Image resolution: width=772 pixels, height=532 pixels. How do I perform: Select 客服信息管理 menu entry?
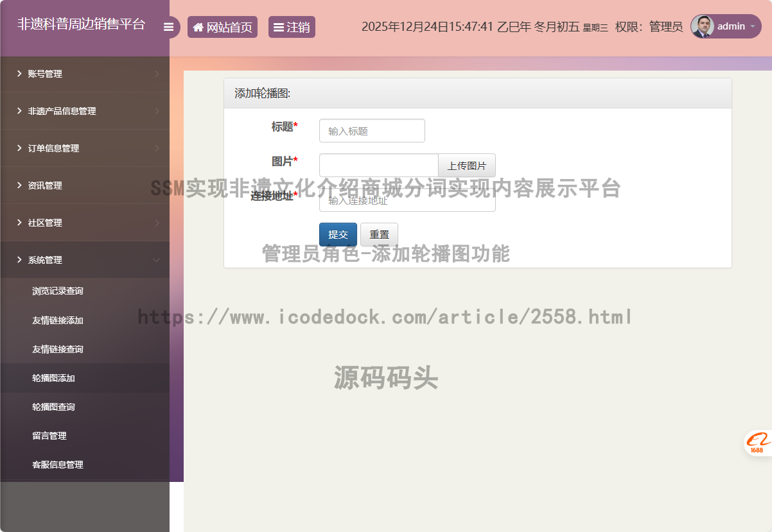(x=57, y=464)
